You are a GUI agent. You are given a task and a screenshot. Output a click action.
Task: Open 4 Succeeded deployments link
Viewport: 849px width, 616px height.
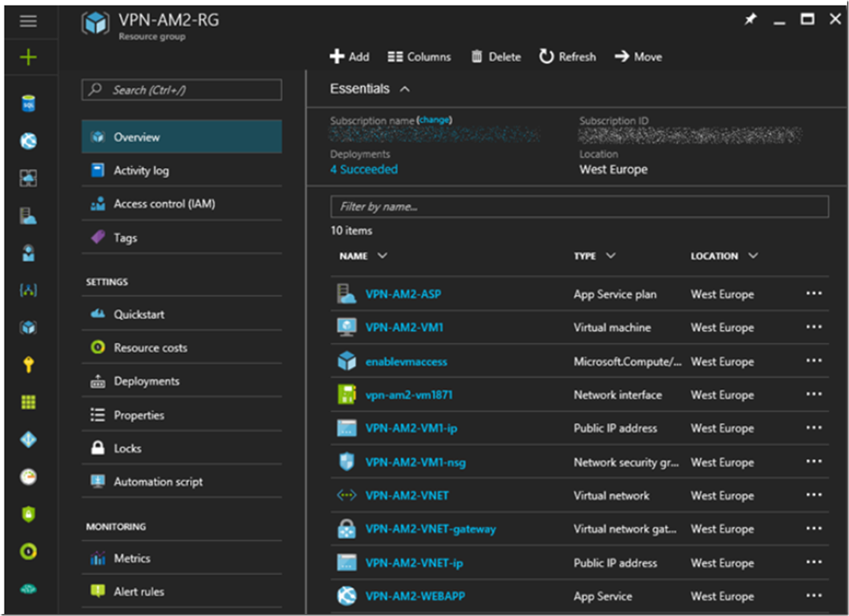tap(364, 169)
